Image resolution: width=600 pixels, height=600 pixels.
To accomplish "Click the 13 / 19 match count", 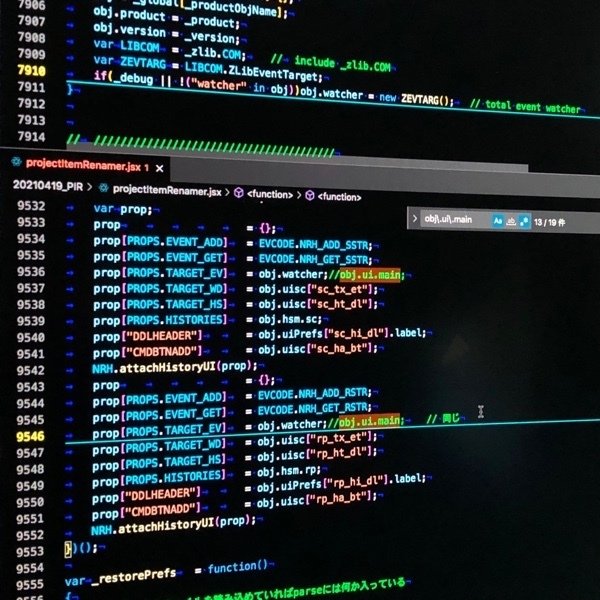I will (x=549, y=222).
